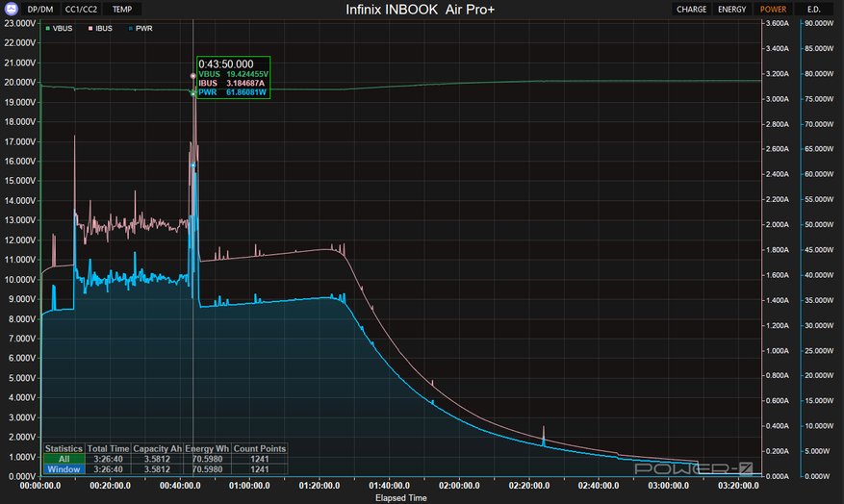The width and height of the screenshot is (844, 504).
Task: Click the VBUS cursor marker dot on green line
Action: pyautogui.click(x=193, y=93)
